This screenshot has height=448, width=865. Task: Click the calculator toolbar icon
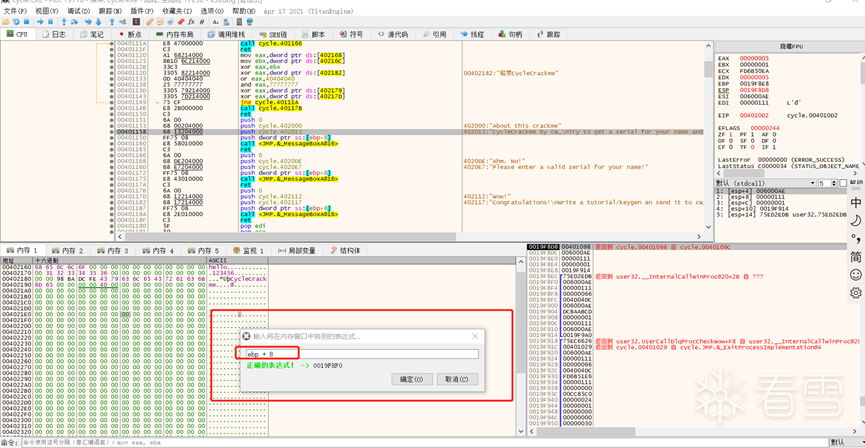(x=238, y=22)
